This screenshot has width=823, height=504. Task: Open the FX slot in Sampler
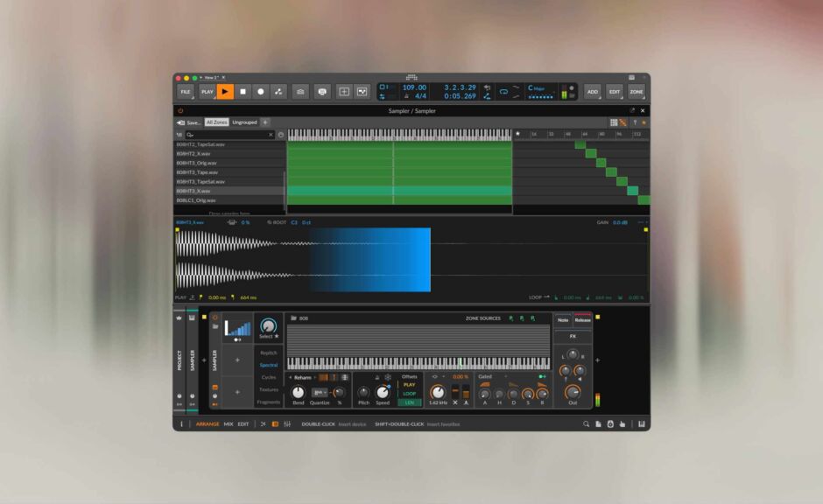tap(573, 336)
